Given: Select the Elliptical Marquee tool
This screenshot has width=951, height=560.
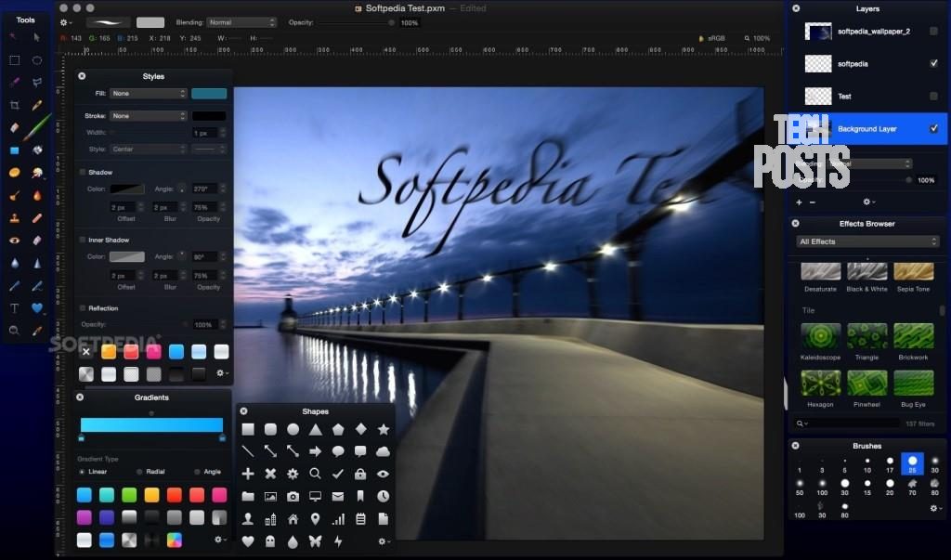Looking at the screenshot, I should coord(37,60).
